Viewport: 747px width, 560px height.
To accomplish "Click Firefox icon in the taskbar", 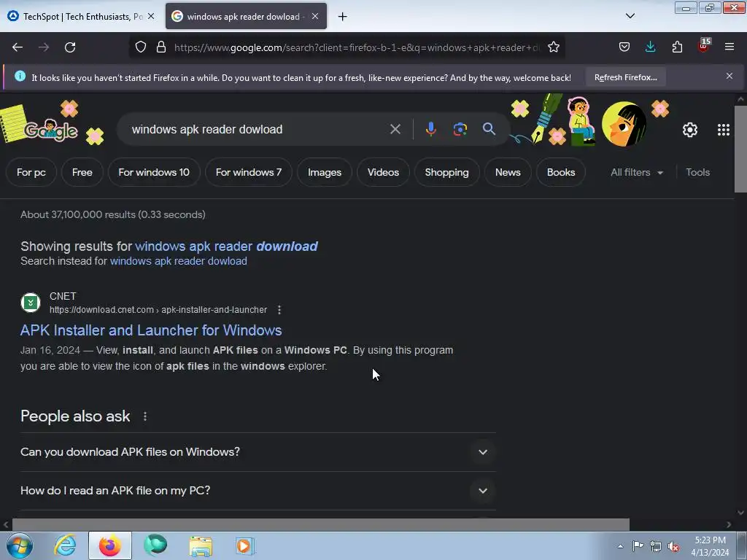I will click(109, 545).
